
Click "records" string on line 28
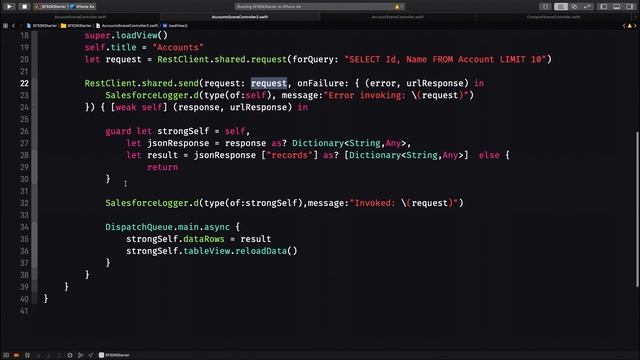pos(289,155)
